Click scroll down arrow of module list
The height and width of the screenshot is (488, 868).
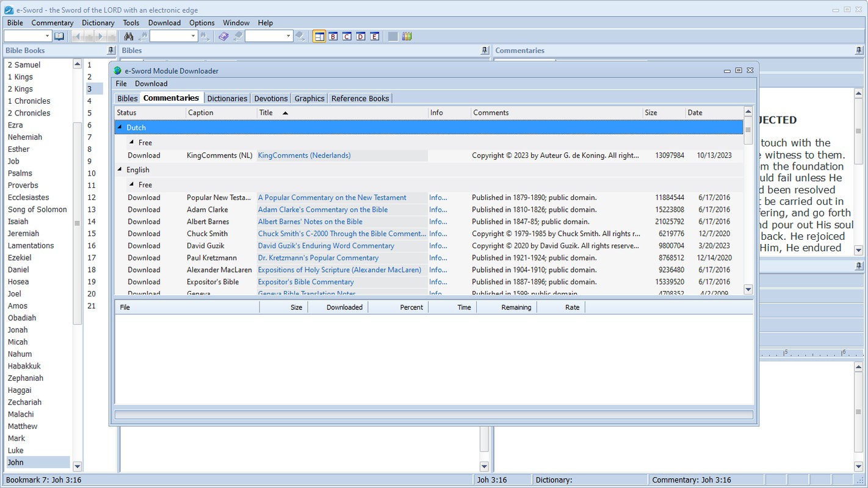point(748,290)
